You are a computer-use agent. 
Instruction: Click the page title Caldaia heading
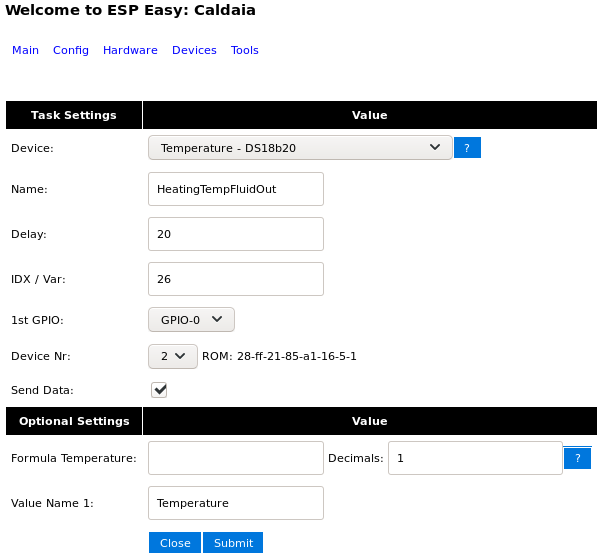[130, 10]
